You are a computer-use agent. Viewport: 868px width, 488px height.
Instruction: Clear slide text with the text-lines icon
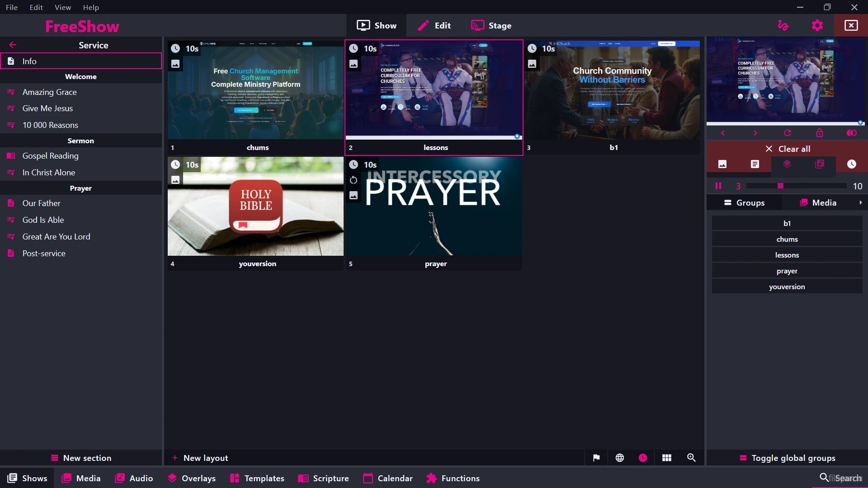pyautogui.click(x=755, y=164)
